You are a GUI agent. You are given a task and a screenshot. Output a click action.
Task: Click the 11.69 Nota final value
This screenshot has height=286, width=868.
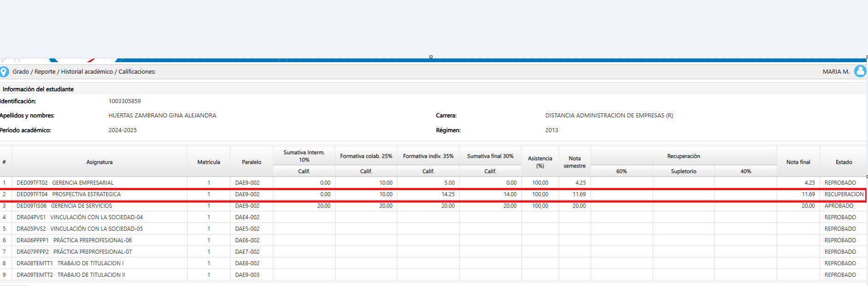pos(808,194)
